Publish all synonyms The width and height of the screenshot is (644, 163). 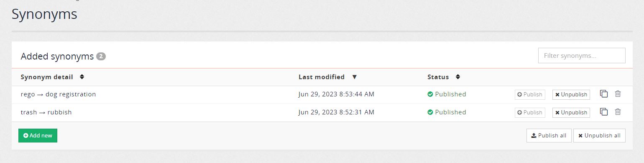(549, 136)
